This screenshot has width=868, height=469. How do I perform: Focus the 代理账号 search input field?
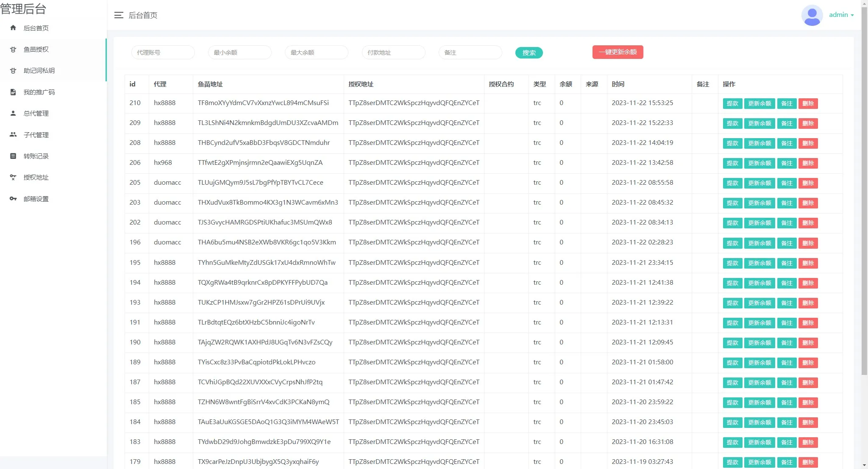pos(163,53)
